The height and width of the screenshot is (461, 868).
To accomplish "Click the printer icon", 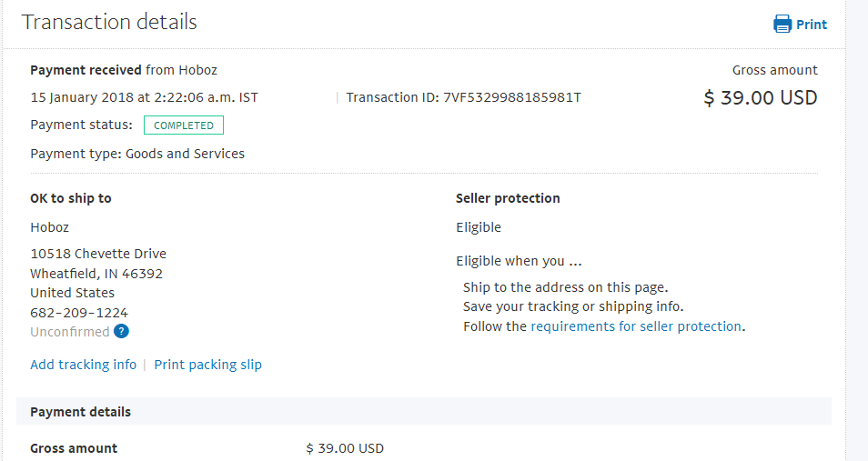I will pyautogui.click(x=782, y=25).
